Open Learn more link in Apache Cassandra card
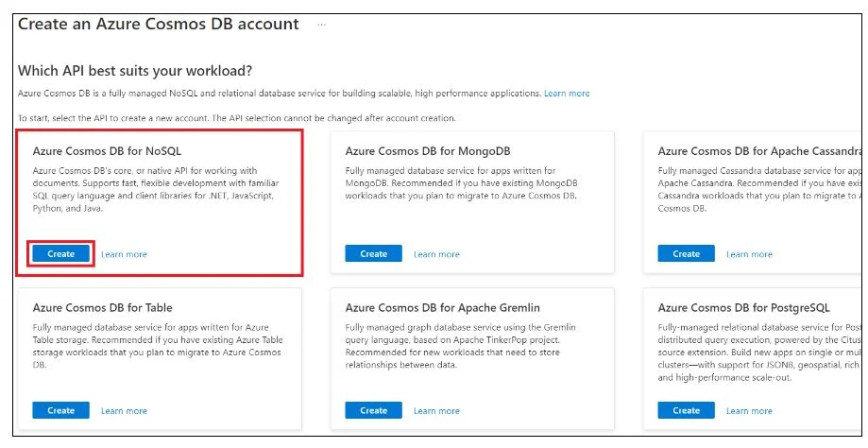 point(749,254)
